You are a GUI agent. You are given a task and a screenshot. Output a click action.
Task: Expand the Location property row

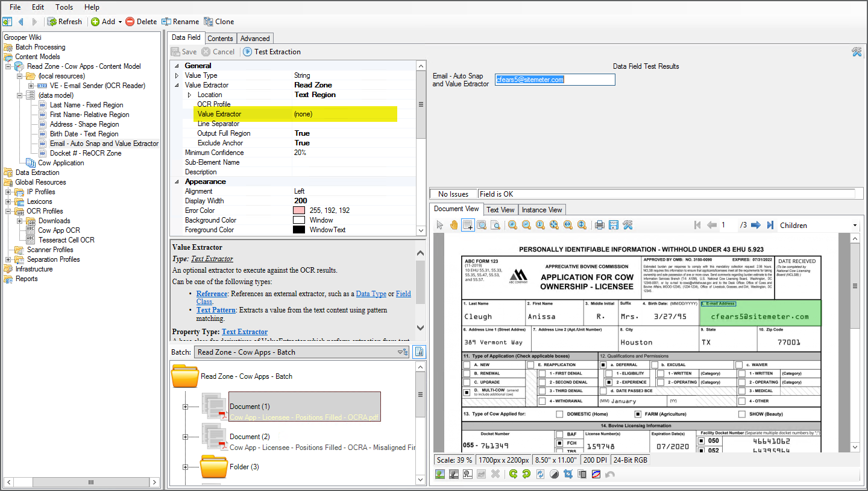tap(189, 95)
